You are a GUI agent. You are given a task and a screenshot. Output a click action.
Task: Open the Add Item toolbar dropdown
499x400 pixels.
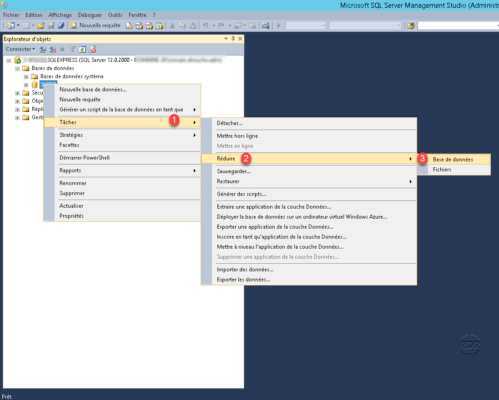[33, 26]
